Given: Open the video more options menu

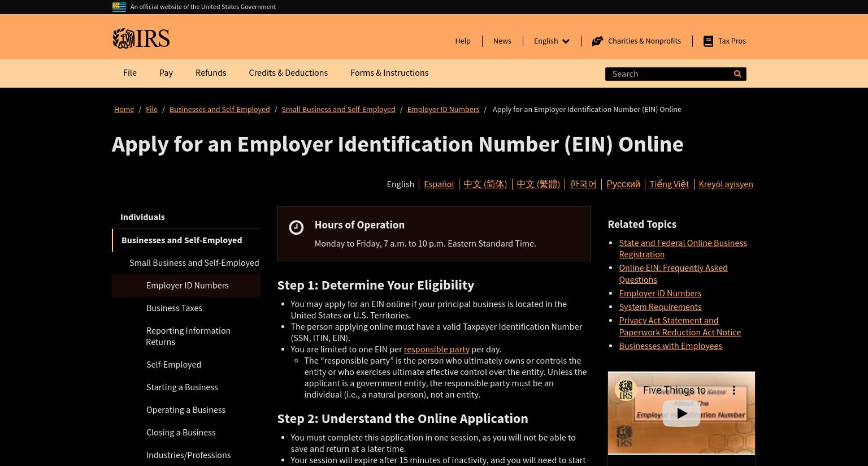Looking at the screenshot, I should click(734, 390).
